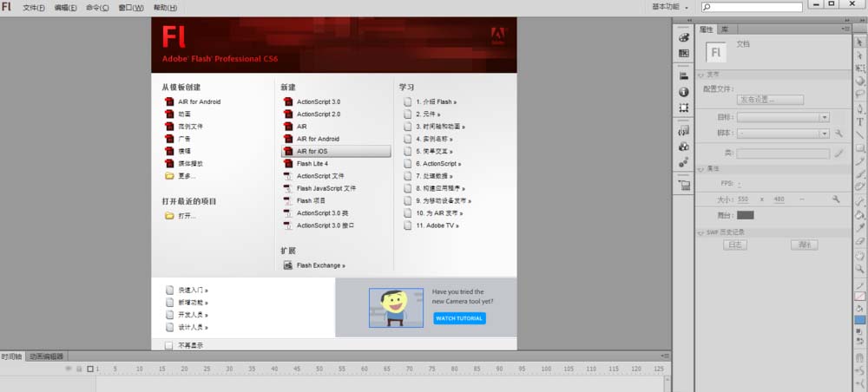
Task: Open the 脚本 script dropdown
Action: pos(783,134)
